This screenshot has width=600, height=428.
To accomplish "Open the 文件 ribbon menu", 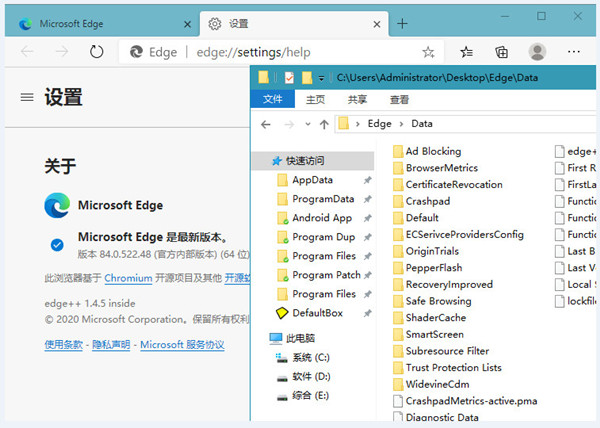I will pyautogui.click(x=272, y=99).
